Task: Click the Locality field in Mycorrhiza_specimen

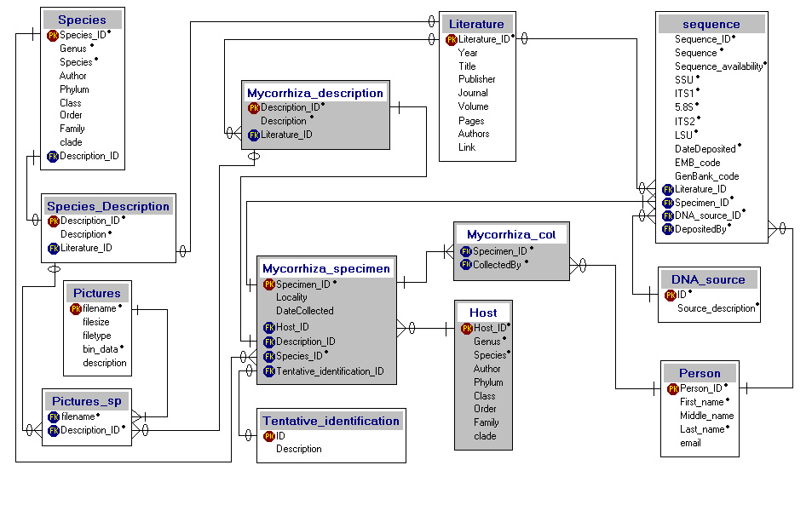Action: (x=291, y=298)
